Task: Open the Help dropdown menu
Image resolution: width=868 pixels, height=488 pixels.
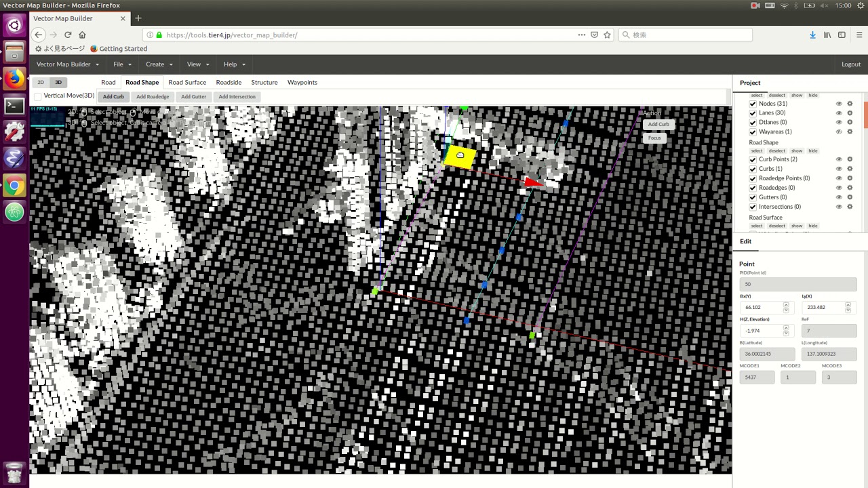Action: [x=235, y=64]
